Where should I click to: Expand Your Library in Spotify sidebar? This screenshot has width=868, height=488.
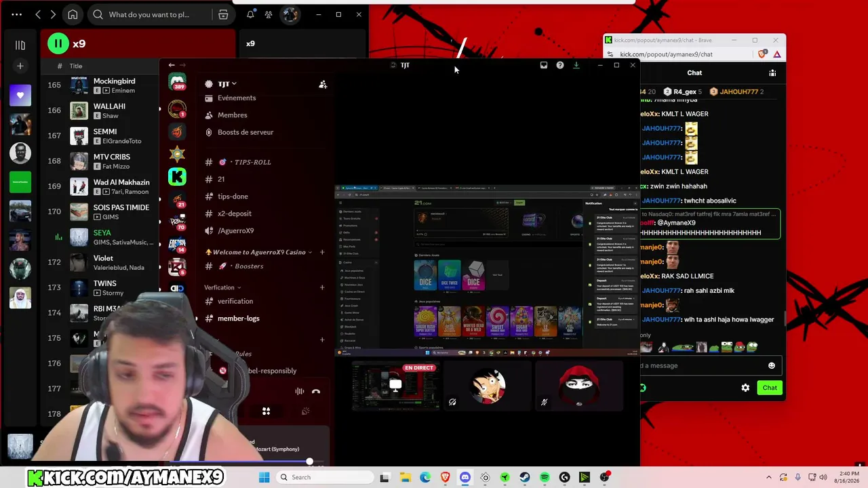[x=20, y=45]
